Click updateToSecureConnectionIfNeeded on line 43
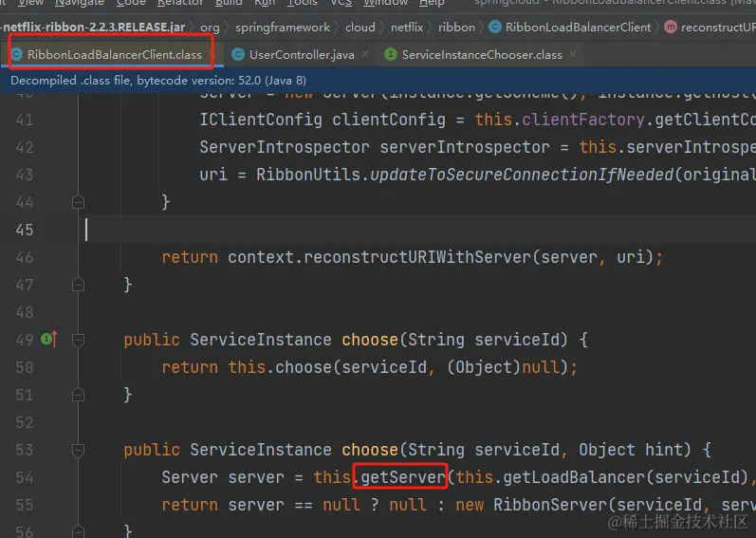756x538 pixels. (x=521, y=175)
